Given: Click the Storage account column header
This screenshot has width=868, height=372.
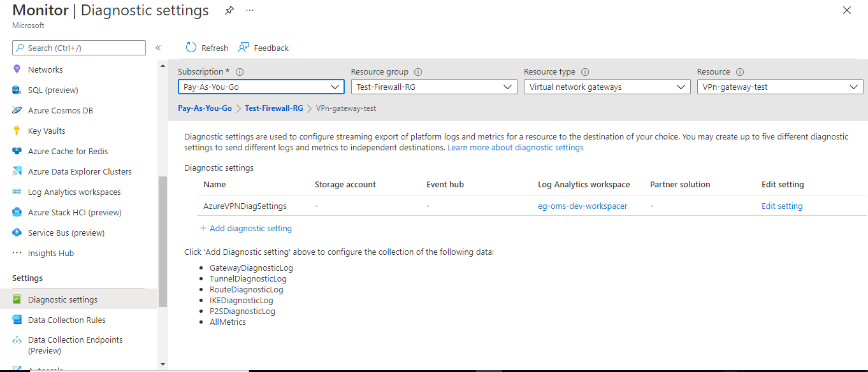Looking at the screenshot, I should 345,184.
